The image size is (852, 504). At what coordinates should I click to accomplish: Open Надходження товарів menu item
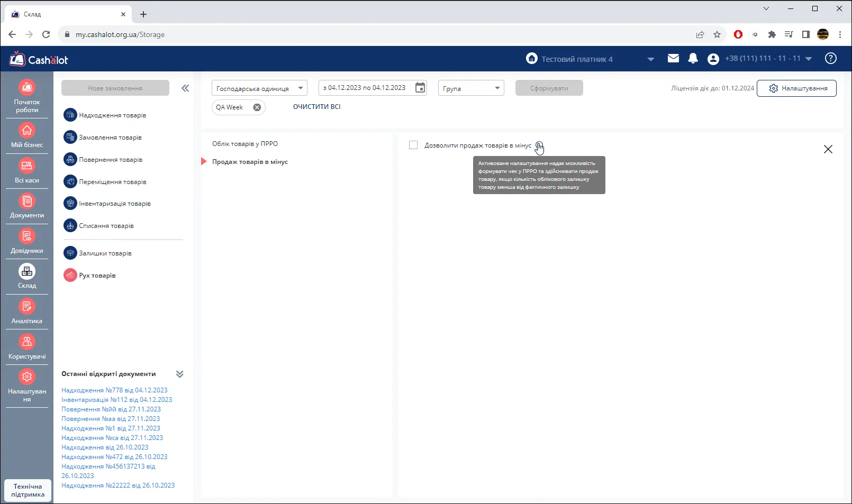pos(105,115)
